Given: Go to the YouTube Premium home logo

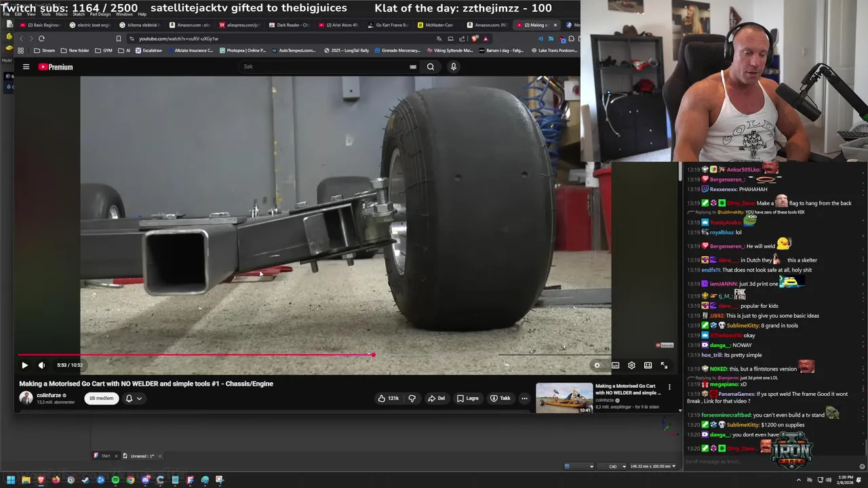Looking at the screenshot, I should click(56, 67).
